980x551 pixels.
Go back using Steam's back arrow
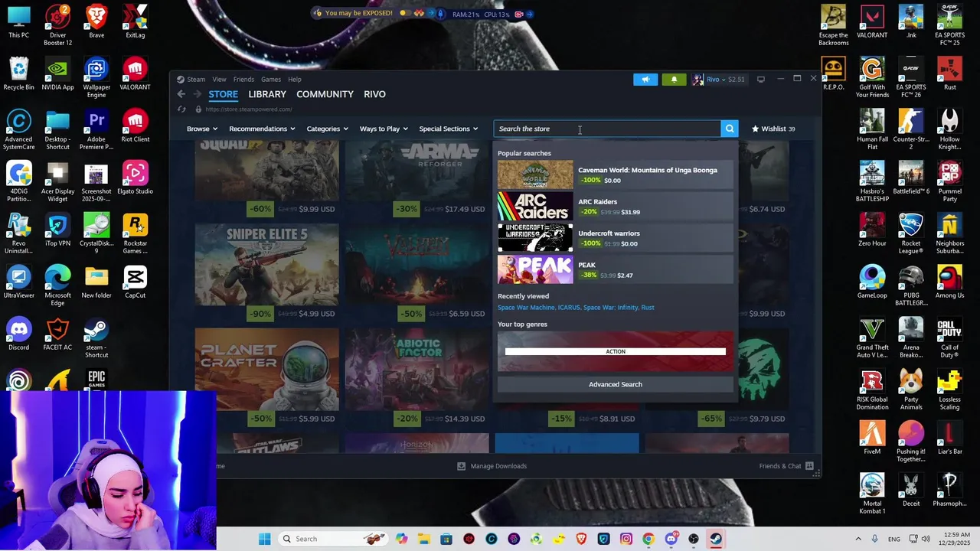(x=181, y=94)
